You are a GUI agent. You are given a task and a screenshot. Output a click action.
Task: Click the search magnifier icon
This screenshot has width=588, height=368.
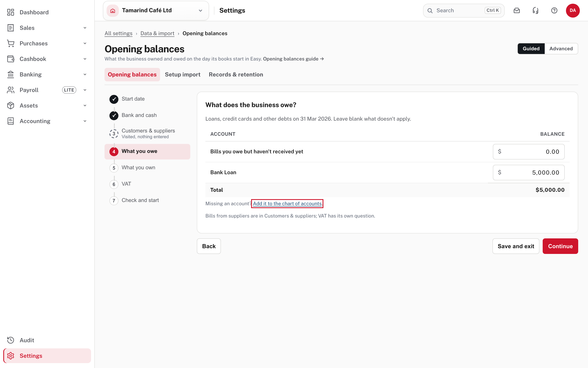coord(430,10)
